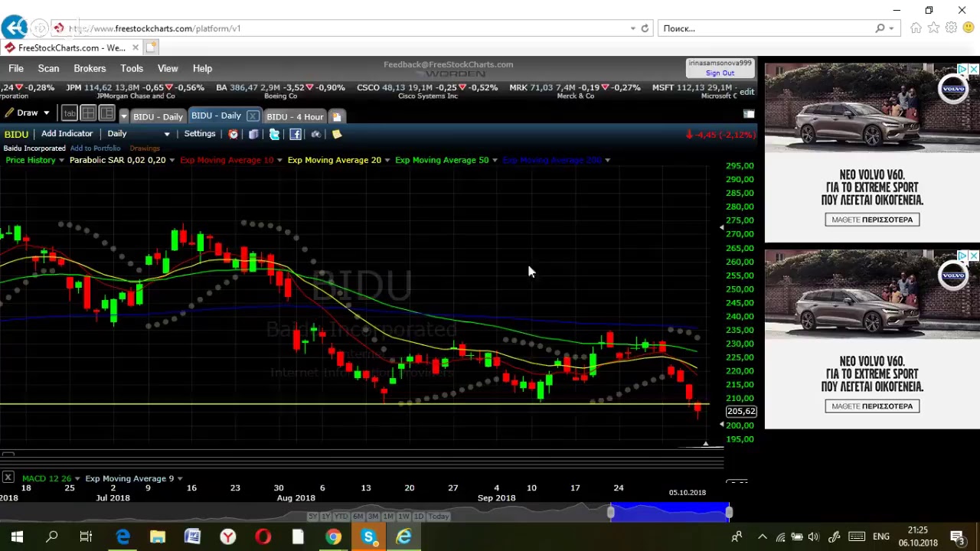Image resolution: width=980 pixels, height=551 pixels.
Task: Open Google Chrome from the taskbar
Action: coord(333,537)
